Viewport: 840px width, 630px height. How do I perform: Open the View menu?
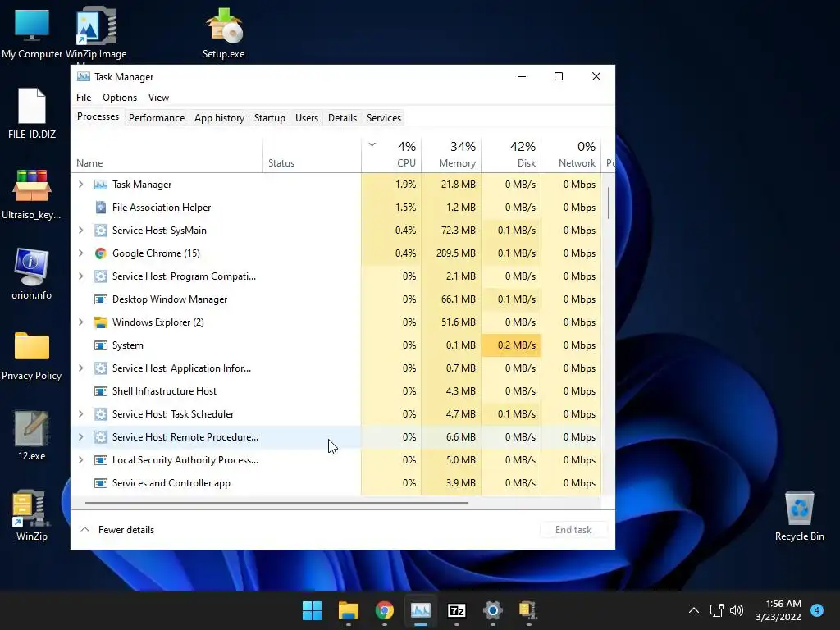tap(158, 98)
